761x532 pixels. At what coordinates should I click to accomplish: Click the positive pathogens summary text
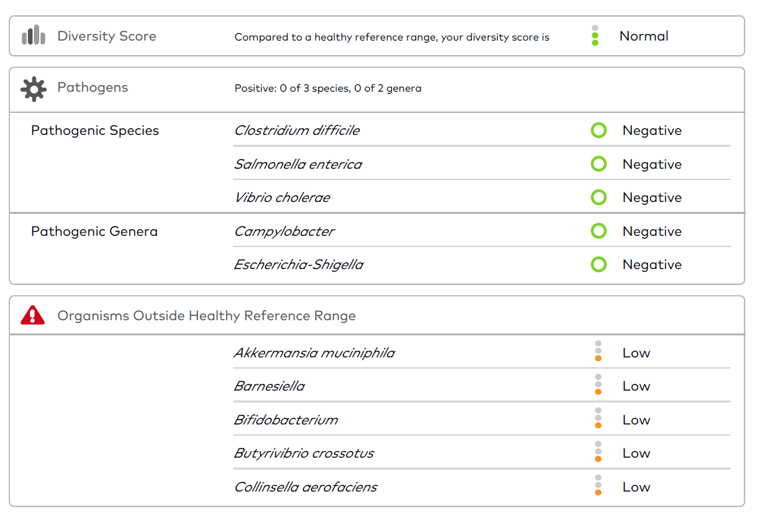(328, 88)
